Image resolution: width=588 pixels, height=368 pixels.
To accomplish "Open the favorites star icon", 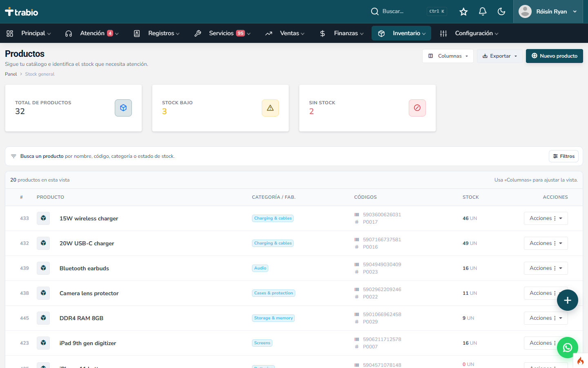I will (463, 11).
